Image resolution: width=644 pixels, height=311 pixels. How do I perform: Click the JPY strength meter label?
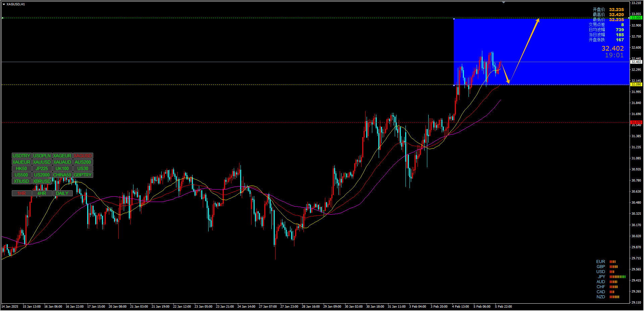coord(601,277)
